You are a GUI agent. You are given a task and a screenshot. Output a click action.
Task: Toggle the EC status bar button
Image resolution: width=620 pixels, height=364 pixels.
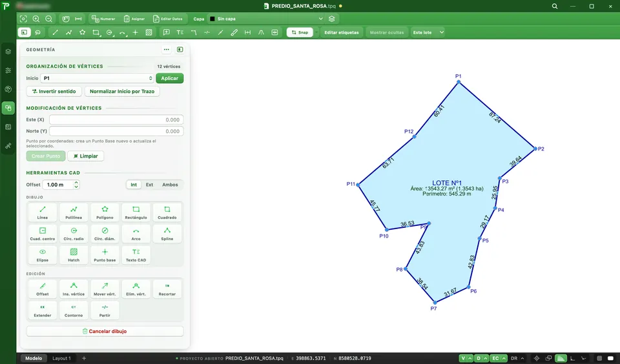tap(495, 358)
